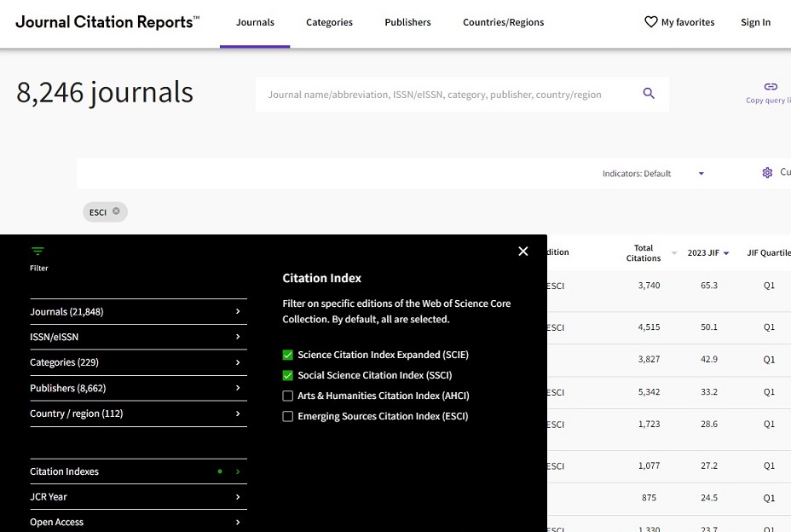The image size is (791, 532).
Task: Click total citations value 4,515
Action: coord(649,327)
